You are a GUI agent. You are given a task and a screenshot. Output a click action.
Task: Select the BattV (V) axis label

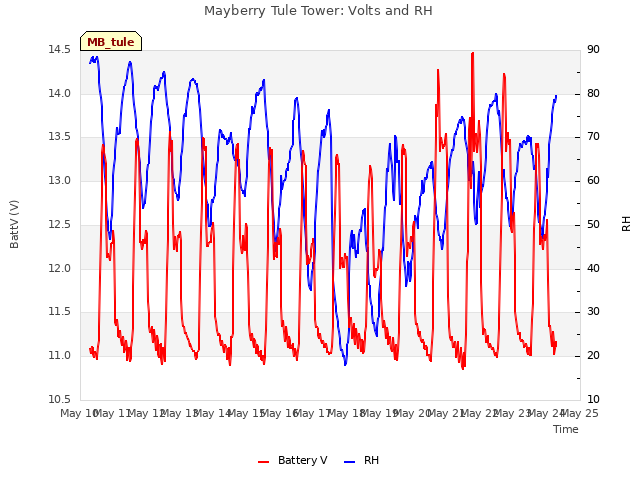pos(14,224)
